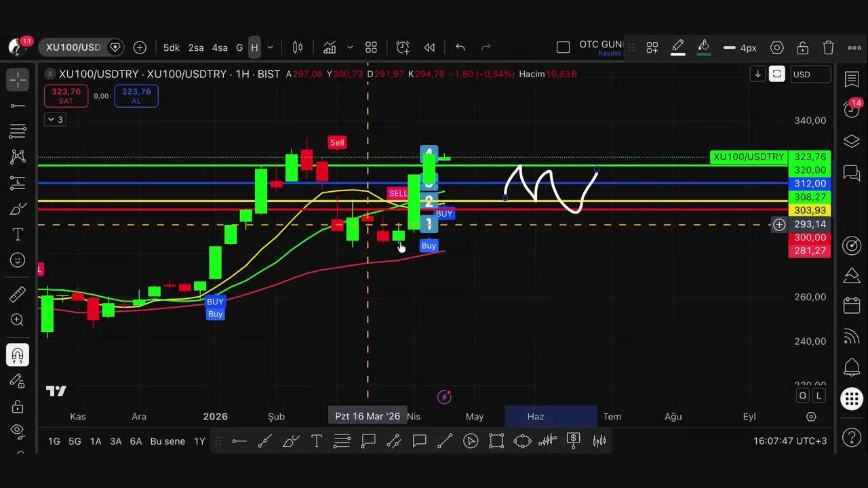Select the G daily timeframe
The image size is (868, 488).
239,47
